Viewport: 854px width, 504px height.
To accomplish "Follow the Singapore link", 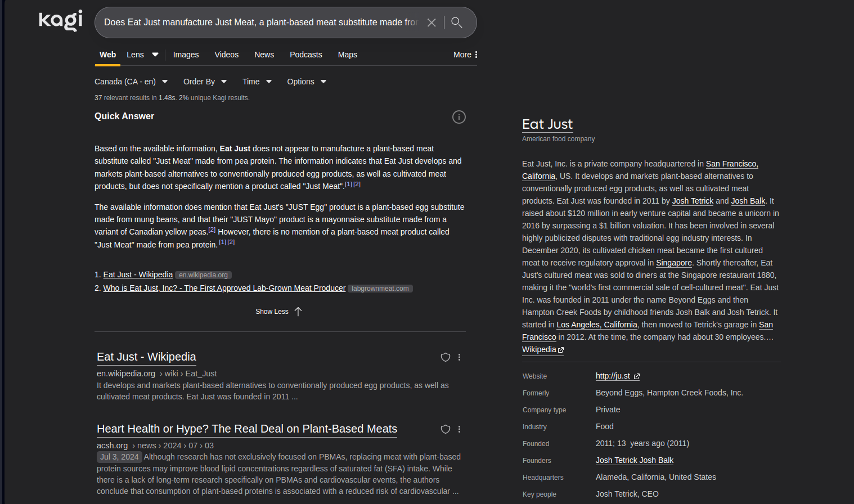I will click(674, 263).
